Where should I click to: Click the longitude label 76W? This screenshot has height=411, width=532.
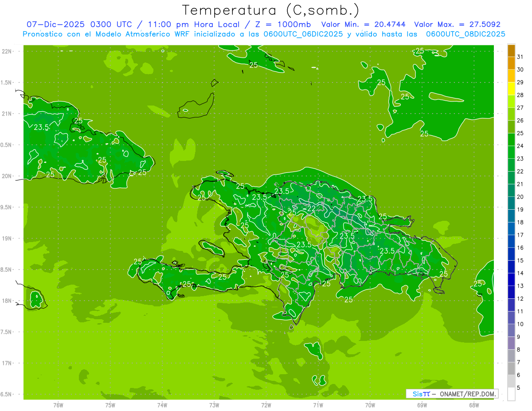[59, 405]
